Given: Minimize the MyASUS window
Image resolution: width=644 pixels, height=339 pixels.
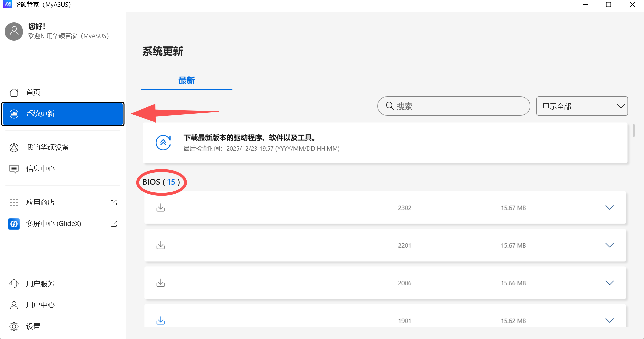Looking at the screenshot, I should click(x=585, y=5).
